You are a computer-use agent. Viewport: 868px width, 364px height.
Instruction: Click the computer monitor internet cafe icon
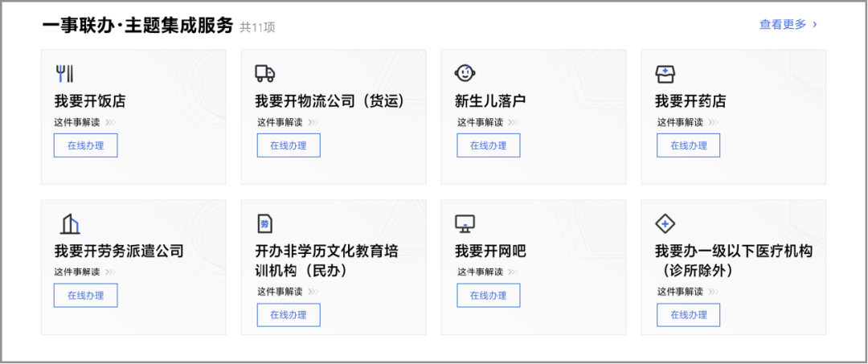[465, 223]
